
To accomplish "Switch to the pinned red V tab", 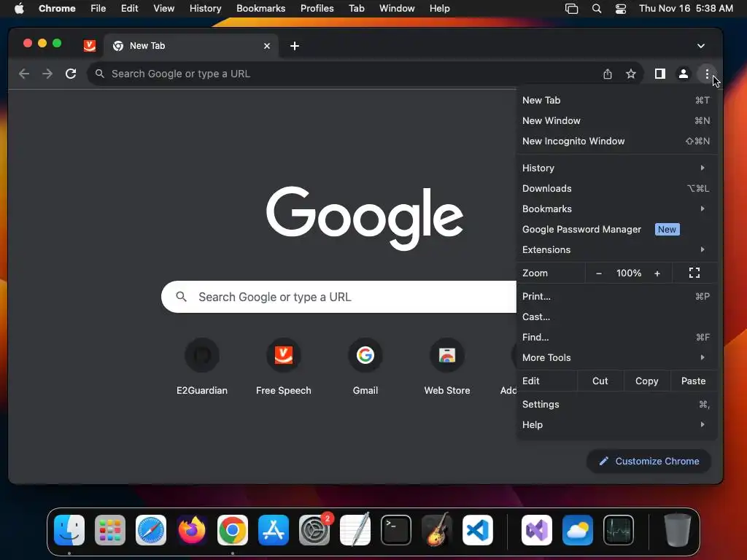I will click(90, 46).
